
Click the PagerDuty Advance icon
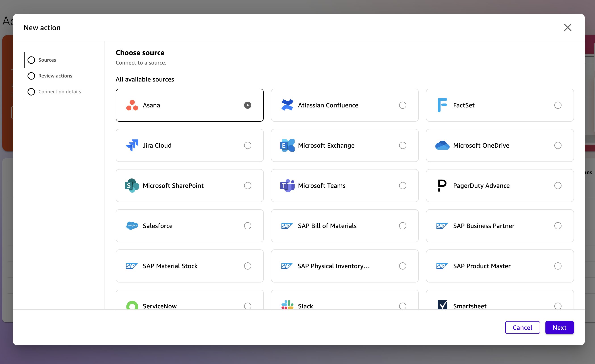click(442, 185)
